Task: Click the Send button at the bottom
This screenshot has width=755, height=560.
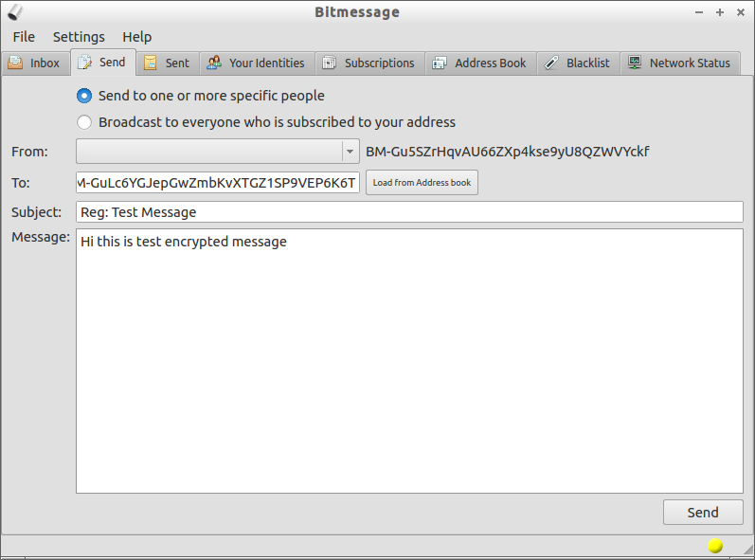Action: 703,513
